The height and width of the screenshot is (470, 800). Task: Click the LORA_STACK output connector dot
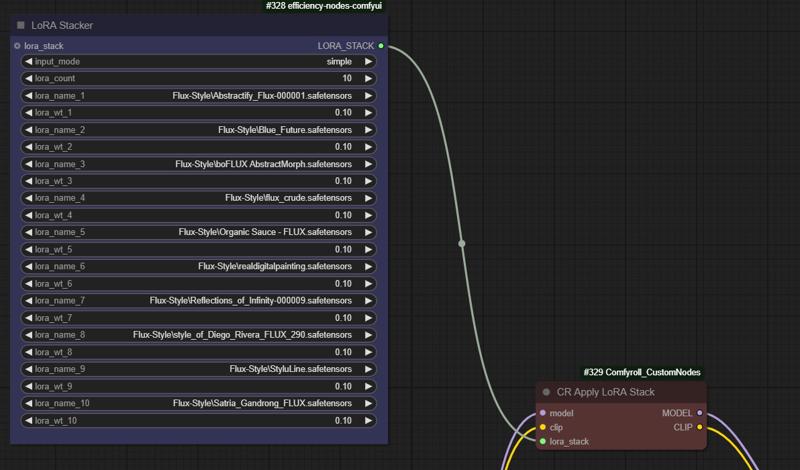381,46
